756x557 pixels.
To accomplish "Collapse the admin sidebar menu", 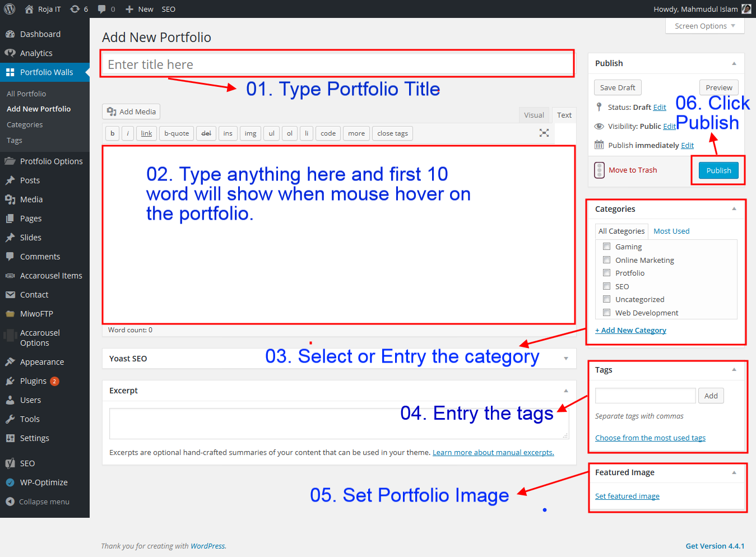I will coord(45,502).
